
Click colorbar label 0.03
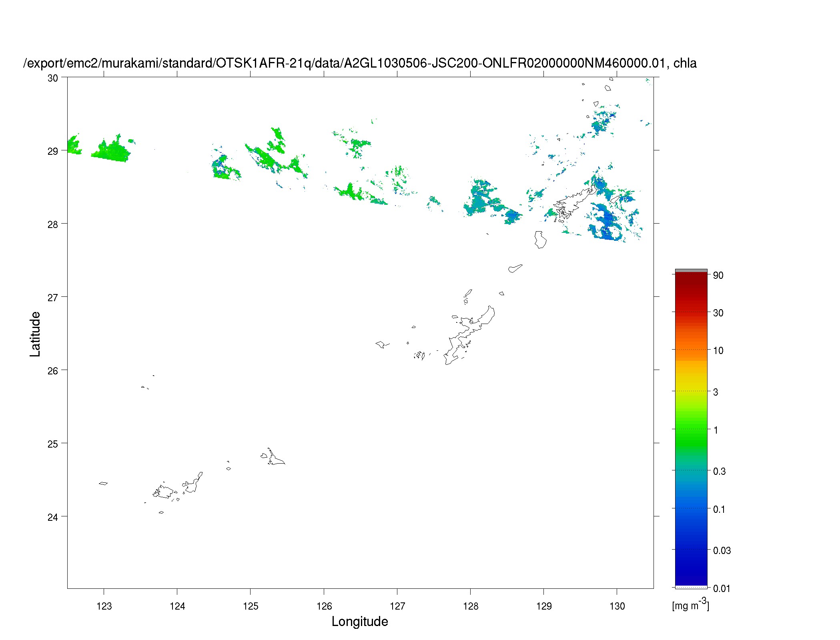click(722, 550)
